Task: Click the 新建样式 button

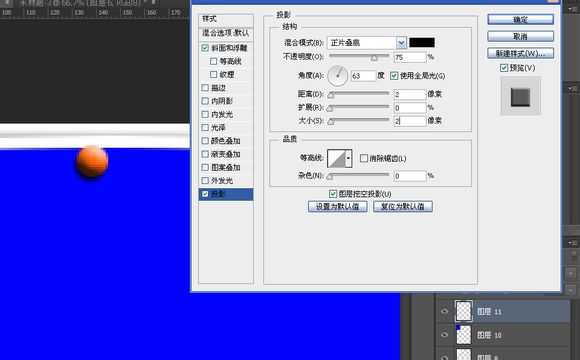Action: pyautogui.click(x=520, y=53)
